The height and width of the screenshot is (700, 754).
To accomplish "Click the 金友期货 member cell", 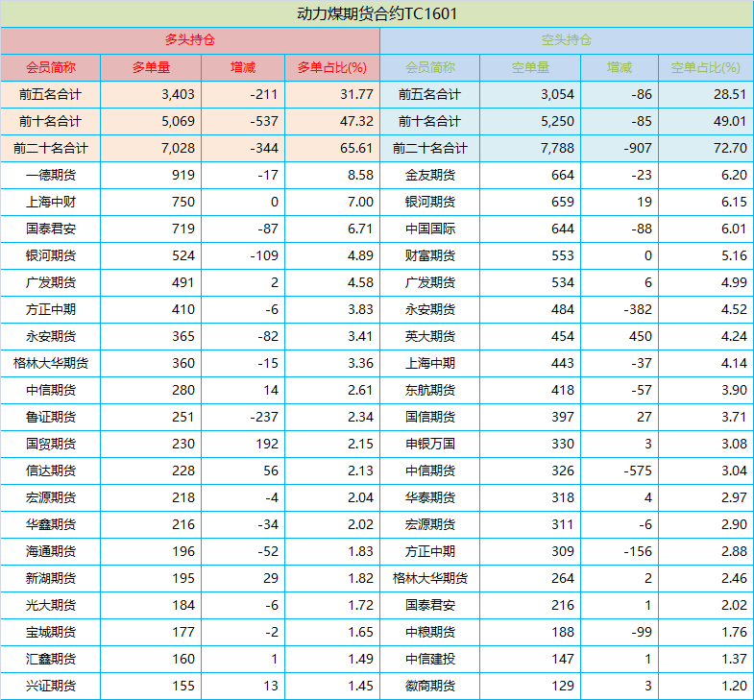I will (430, 175).
